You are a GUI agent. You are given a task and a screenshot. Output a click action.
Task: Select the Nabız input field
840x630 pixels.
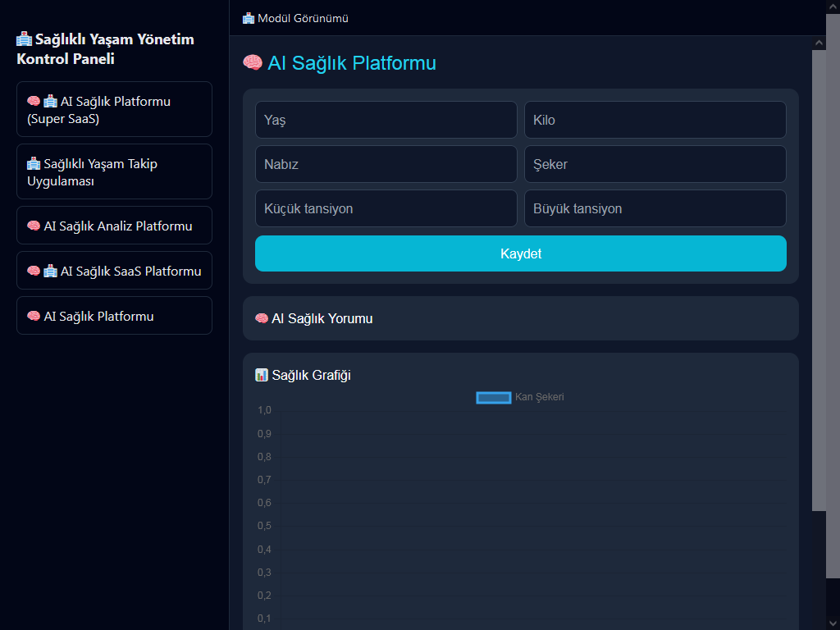[386, 164]
